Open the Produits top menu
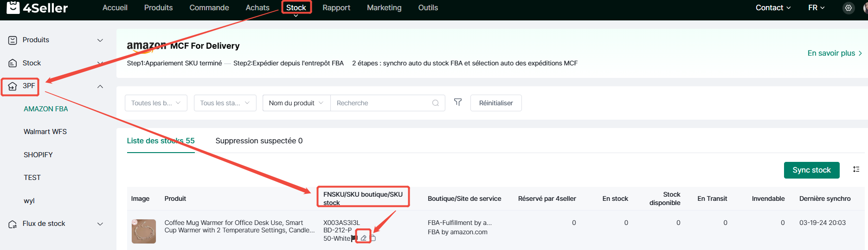868x250 pixels. pyautogui.click(x=158, y=8)
